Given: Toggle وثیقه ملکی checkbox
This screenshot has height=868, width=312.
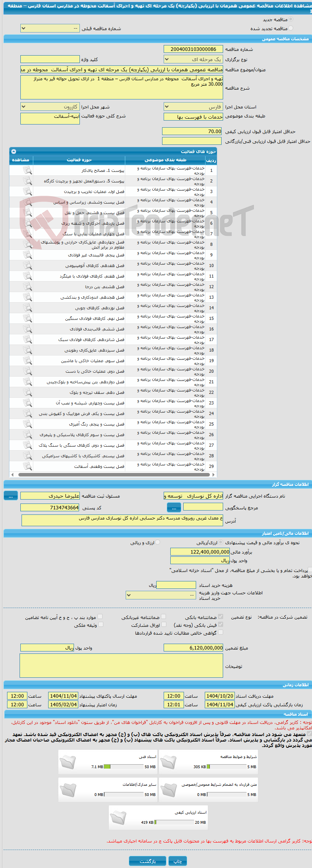Looking at the screenshot, I should point(101,624).
